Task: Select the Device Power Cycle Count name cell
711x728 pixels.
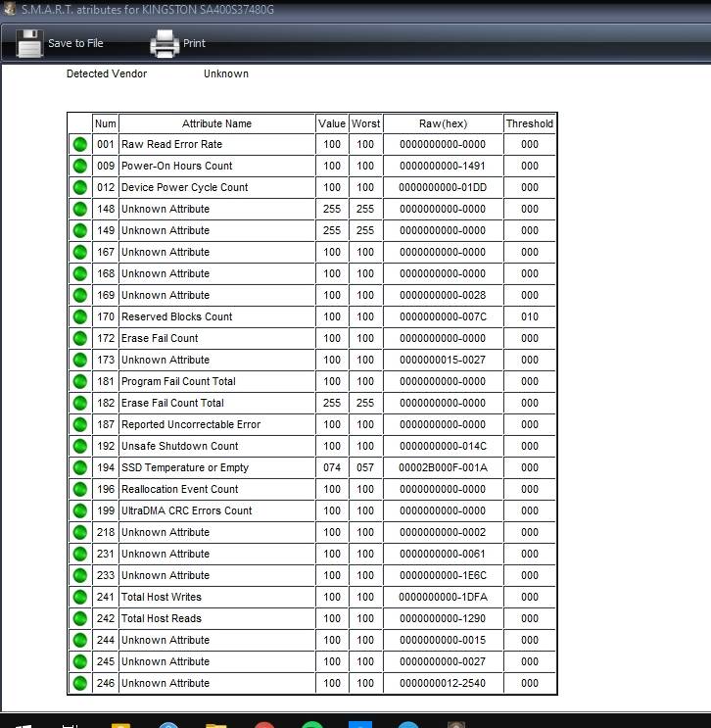Action: [216, 187]
